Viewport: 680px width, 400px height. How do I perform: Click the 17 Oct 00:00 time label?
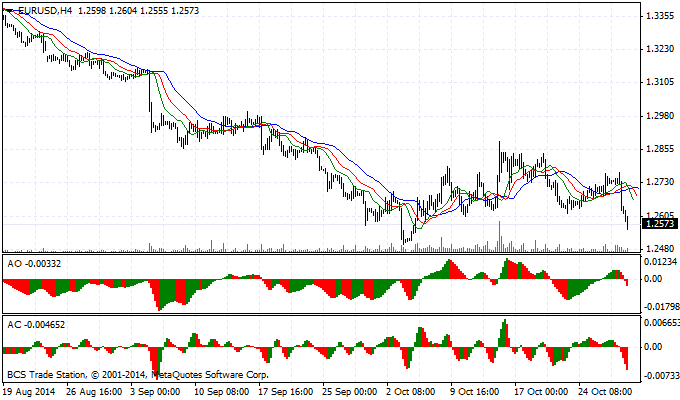541,392
